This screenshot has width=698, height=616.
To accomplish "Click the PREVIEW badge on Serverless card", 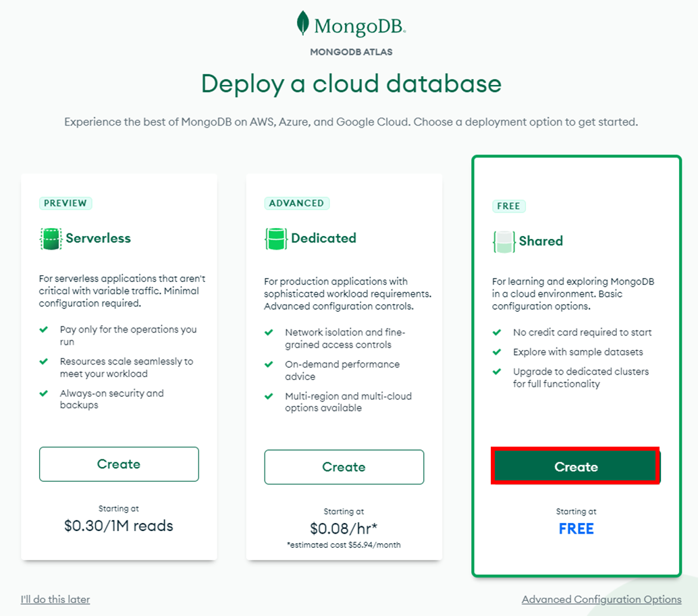I will 65,203.
